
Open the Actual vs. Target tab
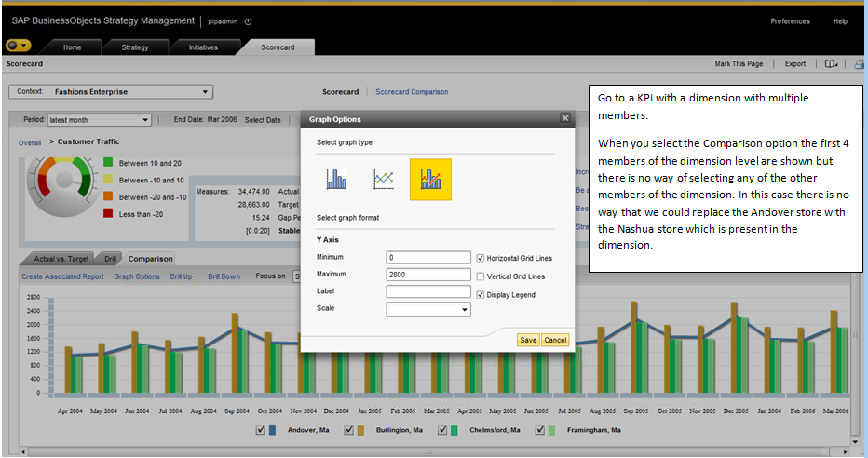click(61, 258)
